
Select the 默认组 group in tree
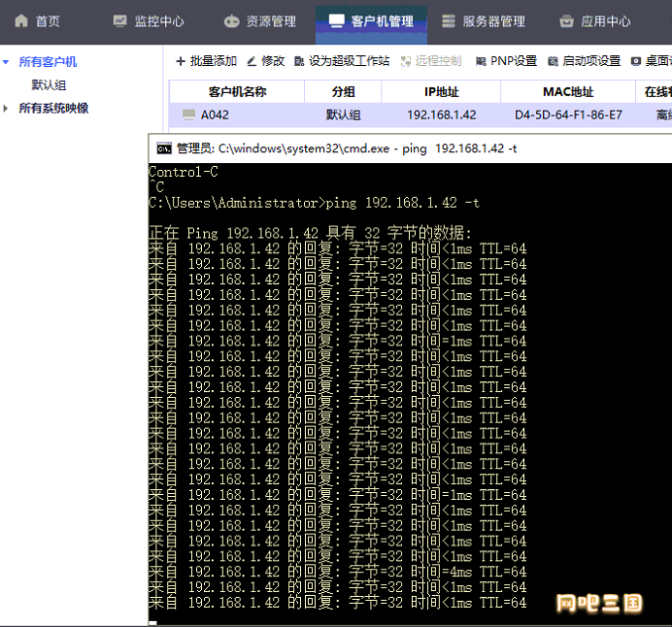[x=49, y=84]
